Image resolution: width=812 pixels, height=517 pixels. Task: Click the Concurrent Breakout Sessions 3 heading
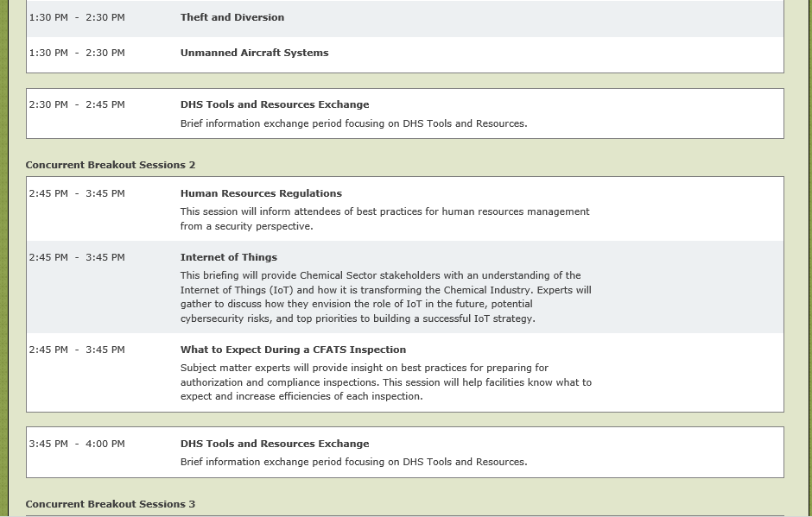[x=111, y=504]
